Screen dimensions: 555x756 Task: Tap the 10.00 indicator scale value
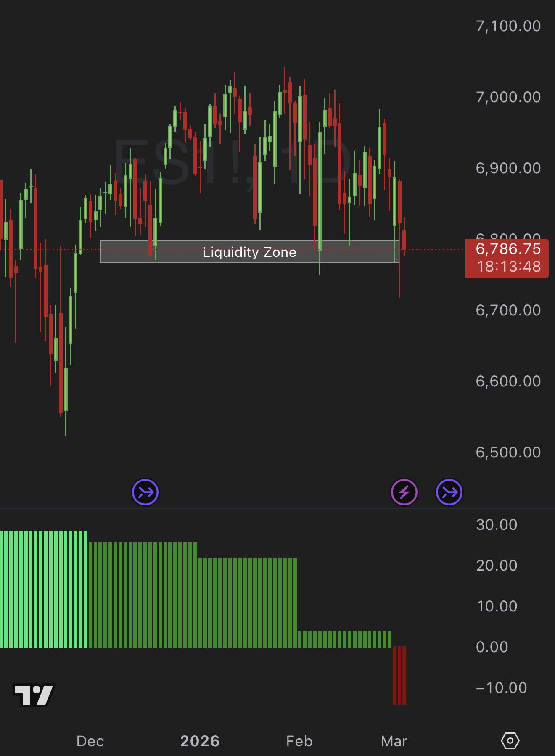pyautogui.click(x=497, y=606)
